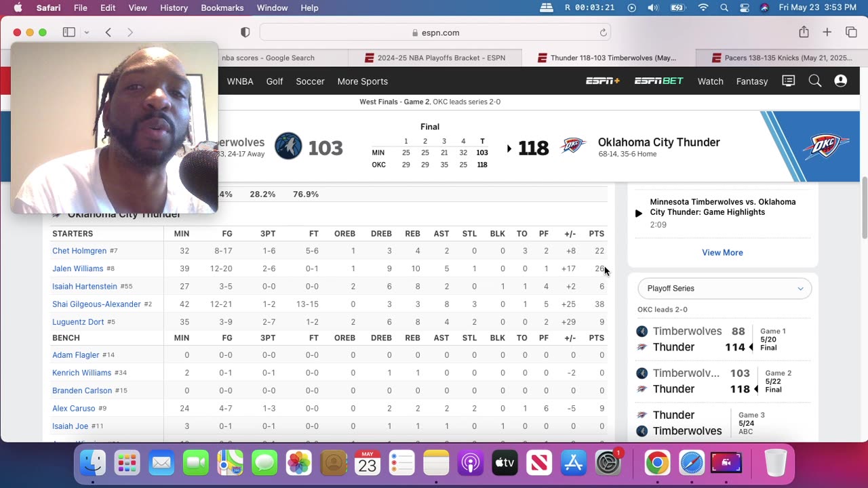The image size is (868, 488).
Task: Open Maps from the Dock
Action: 230,464
